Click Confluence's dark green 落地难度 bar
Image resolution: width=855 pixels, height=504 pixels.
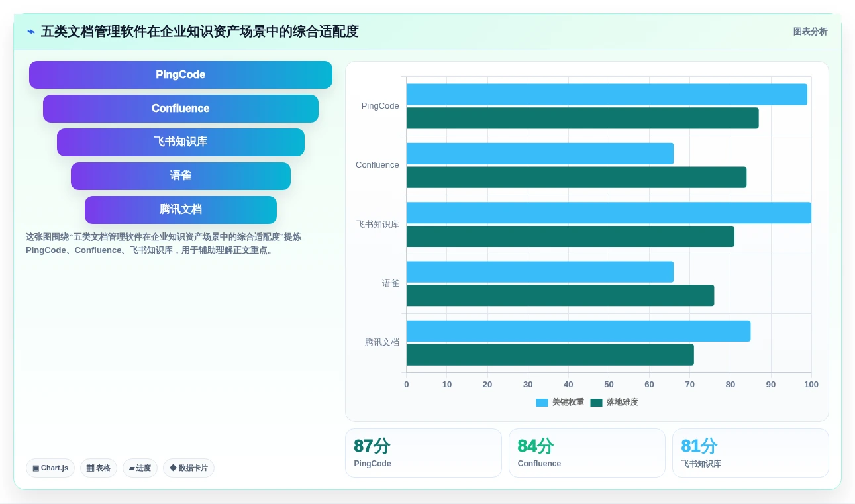coord(576,177)
